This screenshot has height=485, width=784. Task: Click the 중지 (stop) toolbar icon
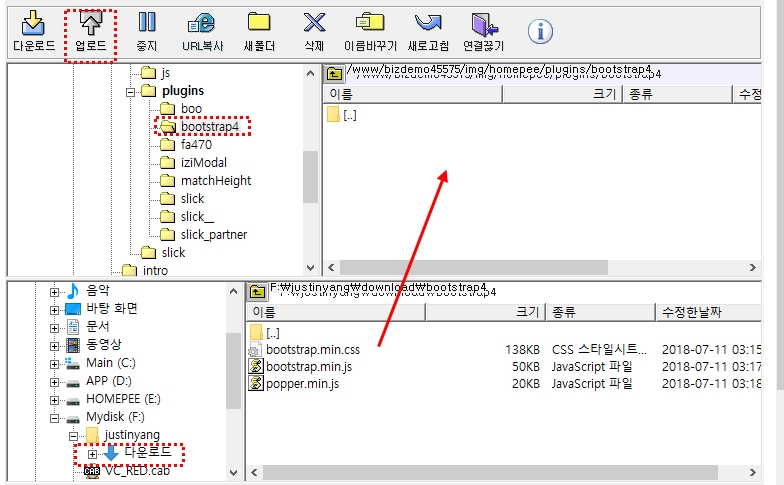[x=147, y=32]
